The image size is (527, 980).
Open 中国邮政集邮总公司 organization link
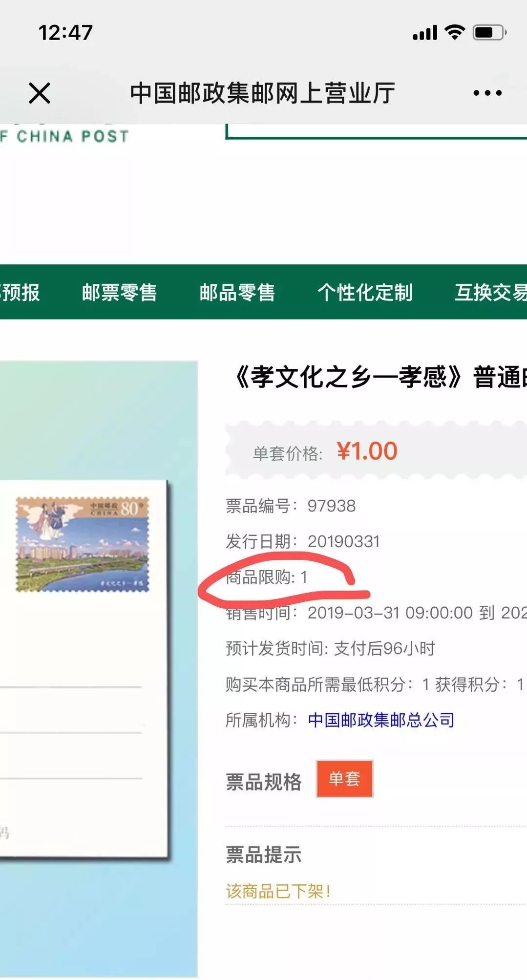pyautogui.click(x=381, y=720)
